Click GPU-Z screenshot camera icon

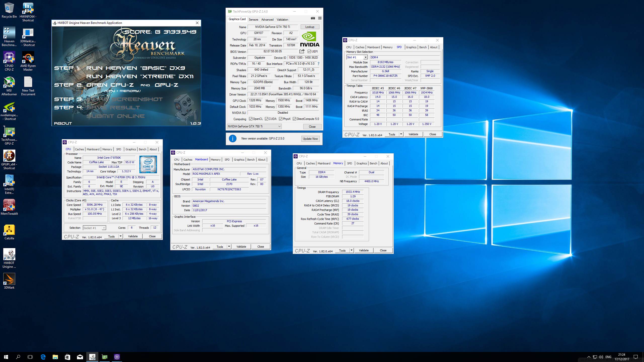[313, 18]
